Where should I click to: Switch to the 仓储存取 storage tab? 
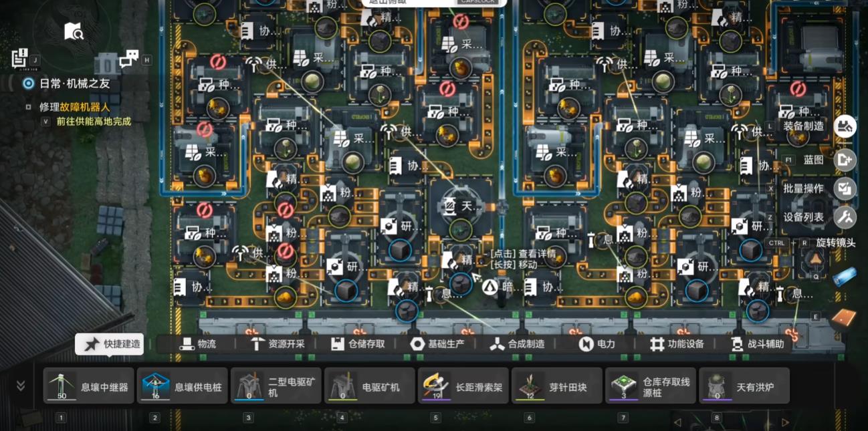pyautogui.click(x=358, y=344)
